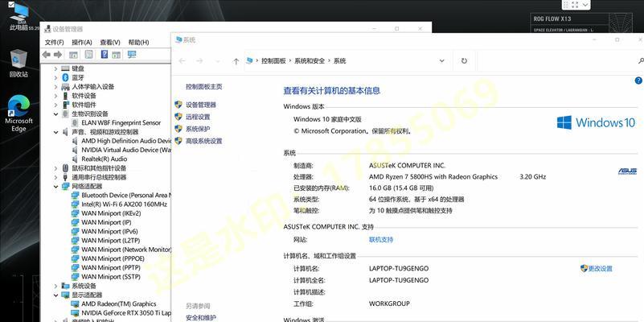Screen dimensions: 644x322
Task: Open 安全和维护 link at bottom
Action: (201, 317)
